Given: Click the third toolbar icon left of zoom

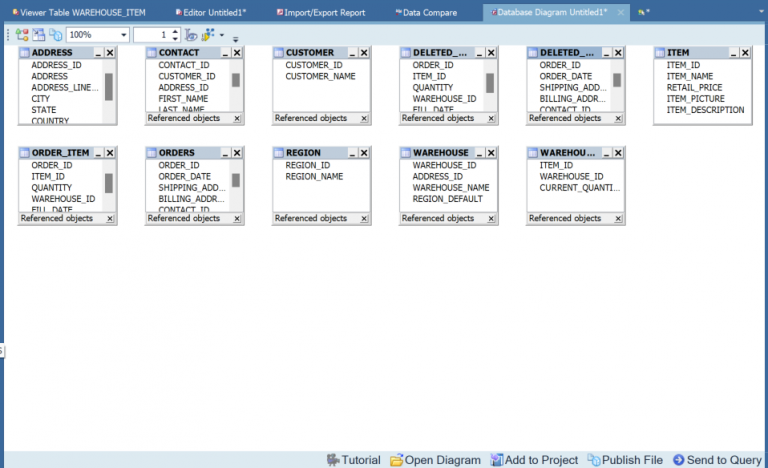Looking at the screenshot, I should click(x=55, y=34).
